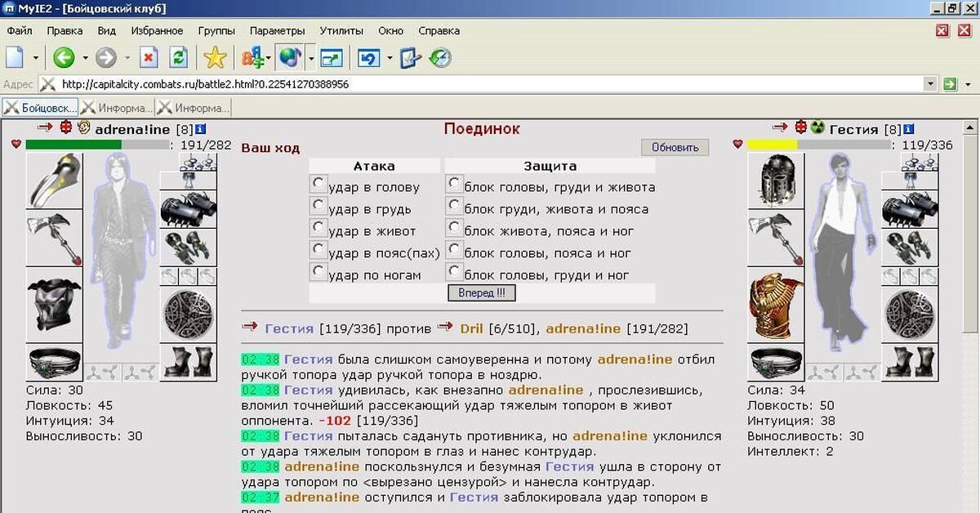Open the Избранное menu
Viewport: 980px width, 513px height.
(157, 31)
